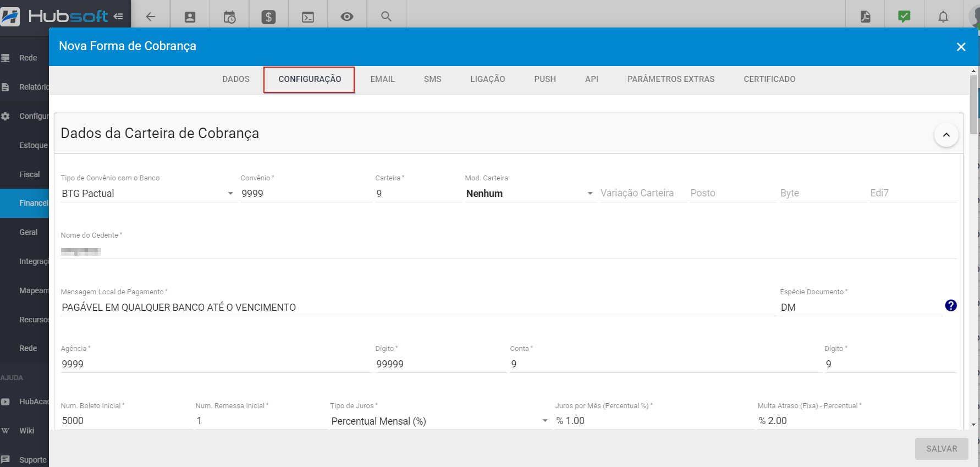Open the Mod. Carteira dropdown
The height and width of the screenshot is (467, 980).
point(530,194)
